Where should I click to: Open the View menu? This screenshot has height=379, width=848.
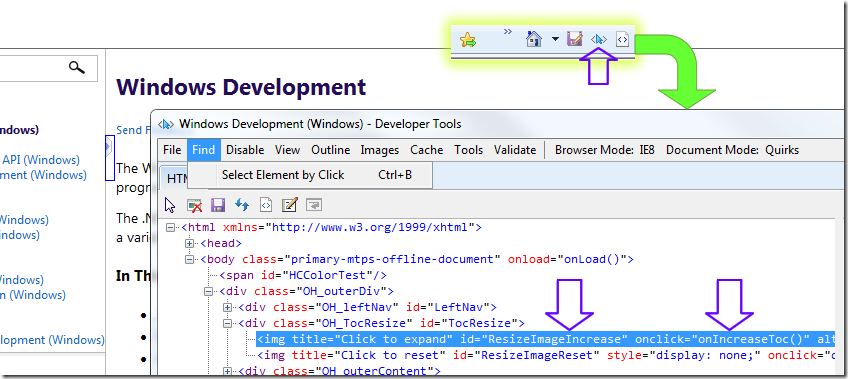tap(287, 150)
